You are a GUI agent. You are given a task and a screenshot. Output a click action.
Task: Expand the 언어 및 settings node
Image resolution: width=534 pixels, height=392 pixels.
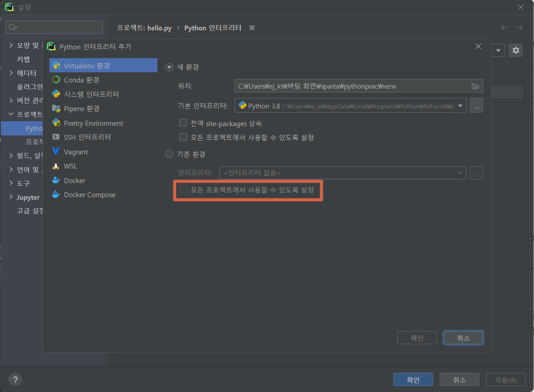tap(11, 169)
